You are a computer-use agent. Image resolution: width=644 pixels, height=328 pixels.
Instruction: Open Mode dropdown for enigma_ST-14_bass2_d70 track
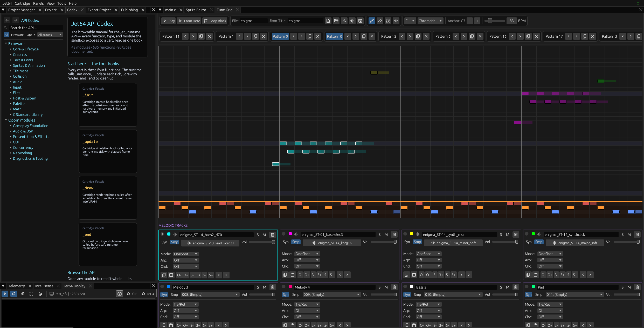coord(186,254)
